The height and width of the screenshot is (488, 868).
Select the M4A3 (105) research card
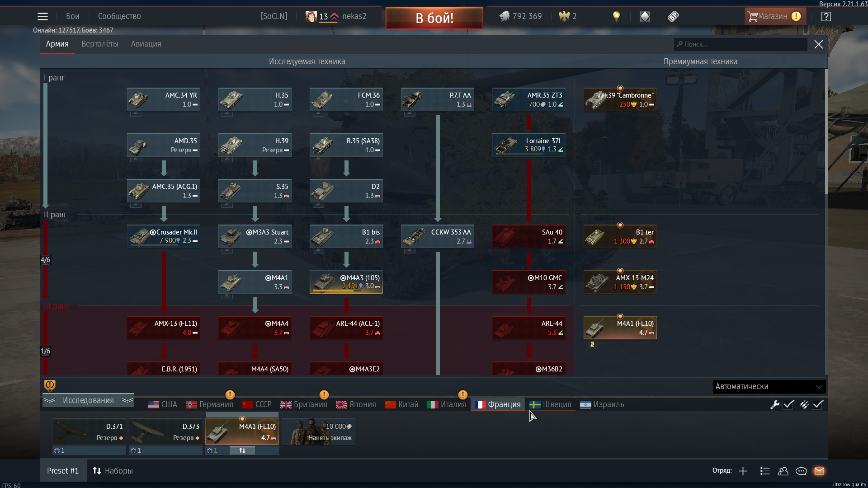click(x=346, y=282)
